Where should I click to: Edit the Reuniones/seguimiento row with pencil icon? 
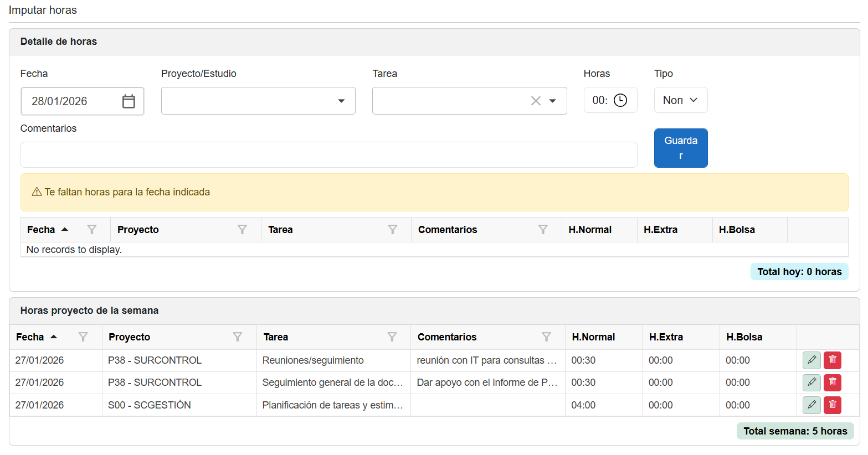point(811,360)
